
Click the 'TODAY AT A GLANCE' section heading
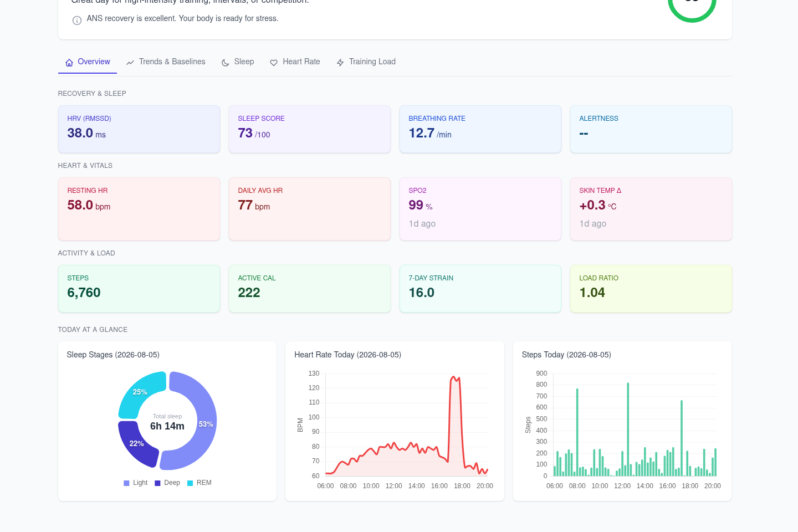click(x=93, y=330)
